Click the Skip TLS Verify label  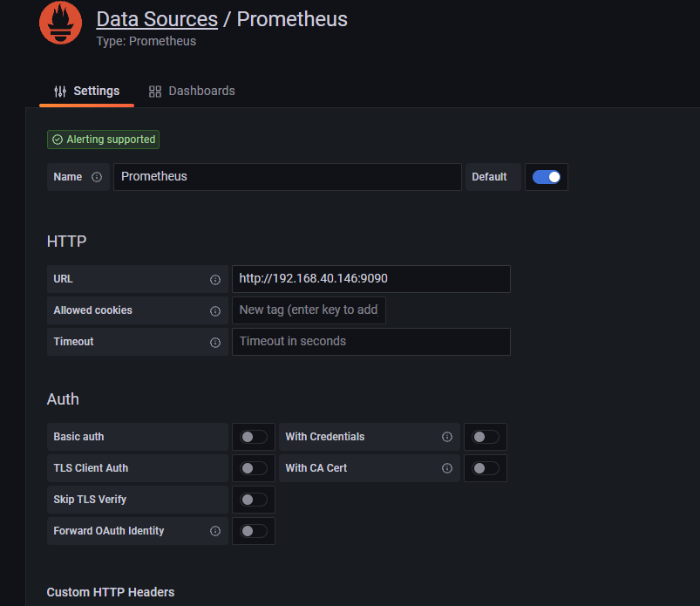coord(90,500)
